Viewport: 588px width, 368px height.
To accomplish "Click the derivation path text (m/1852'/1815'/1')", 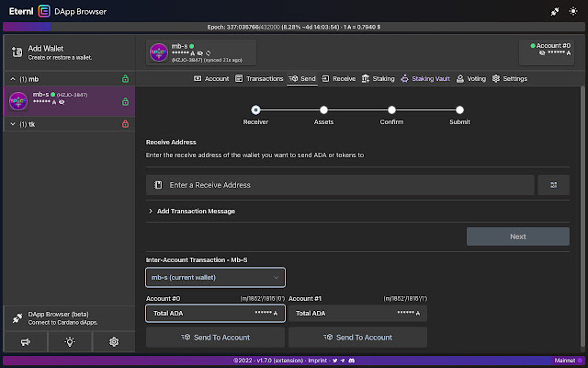I will (405, 298).
